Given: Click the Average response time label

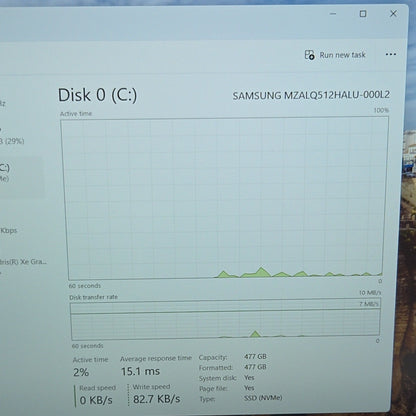Looking at the screenshot, I should 156,359.
